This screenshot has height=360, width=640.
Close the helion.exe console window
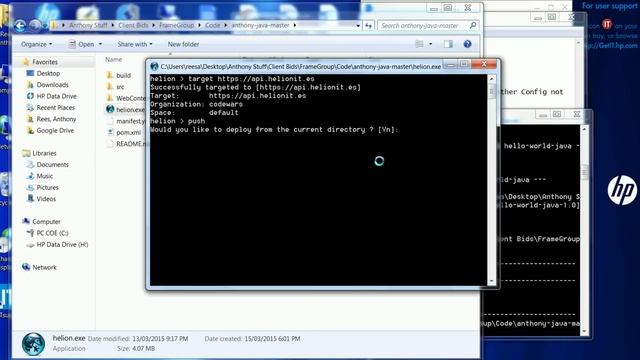pyautogui.click(x=484, y=64)
